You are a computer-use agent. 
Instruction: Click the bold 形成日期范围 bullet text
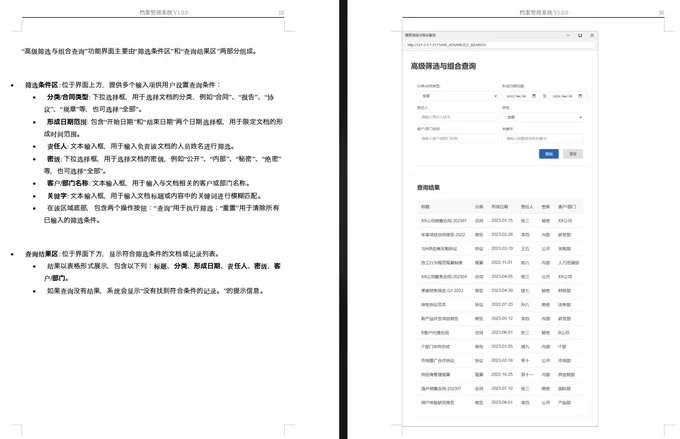coord(67,122)
